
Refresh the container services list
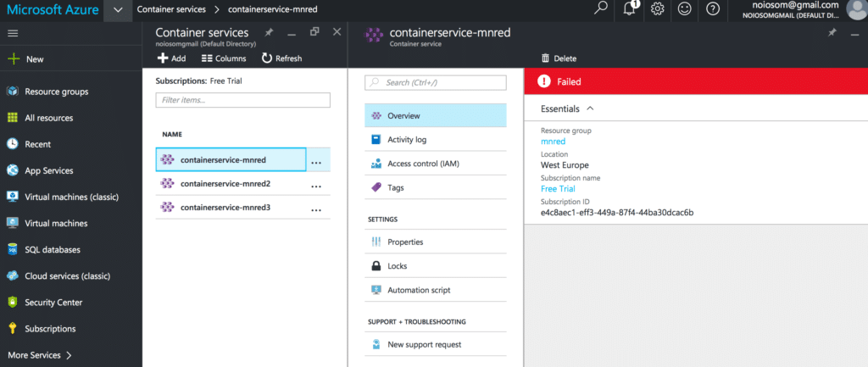tap(281, 58)
